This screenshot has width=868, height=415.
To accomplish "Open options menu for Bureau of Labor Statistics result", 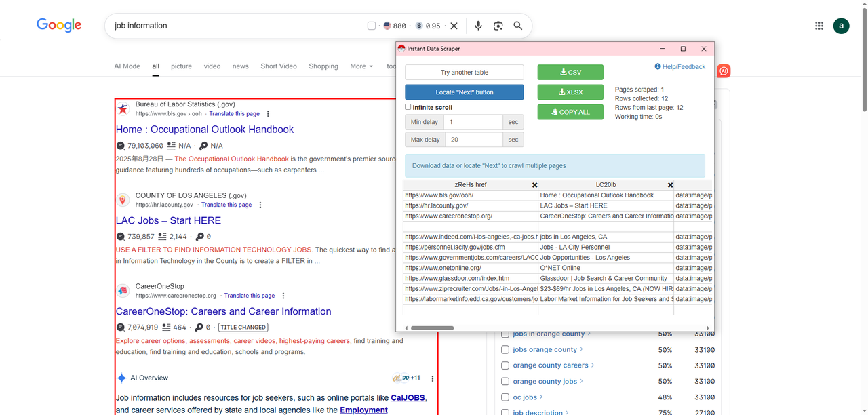I will pos(268,114).
